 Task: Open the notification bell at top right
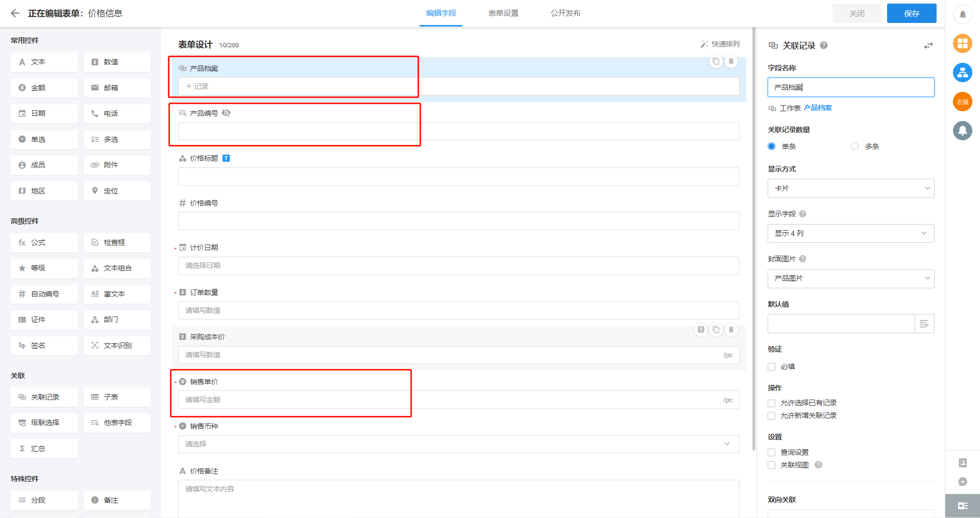(963, 14)
